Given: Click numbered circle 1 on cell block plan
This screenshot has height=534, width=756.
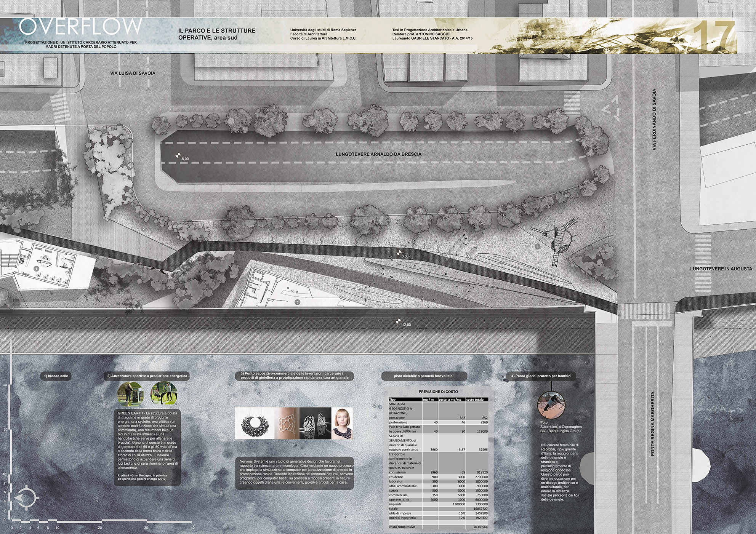Looking at the screenshot, I should click(x=37, y=269).
